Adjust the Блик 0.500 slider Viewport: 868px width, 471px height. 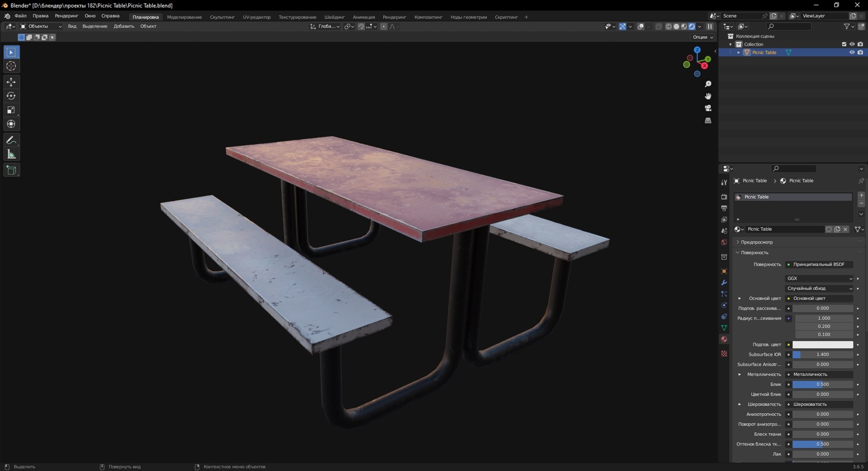coord(823,384)
